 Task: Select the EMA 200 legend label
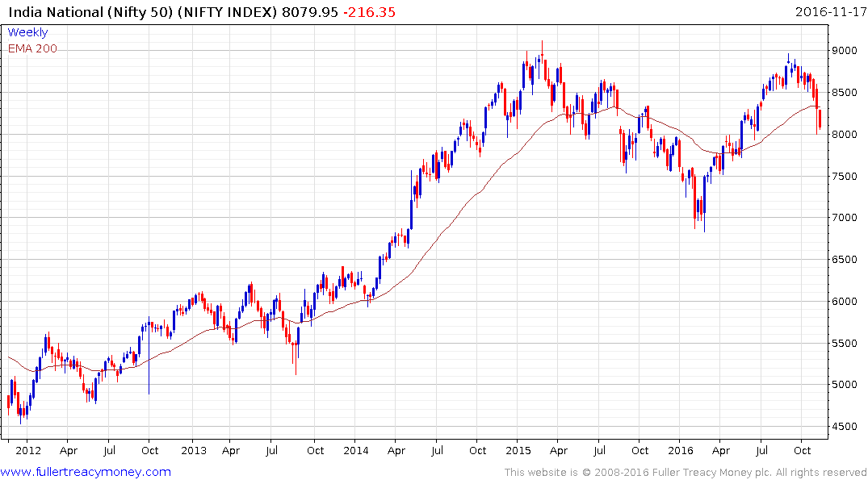click(32, 48)
